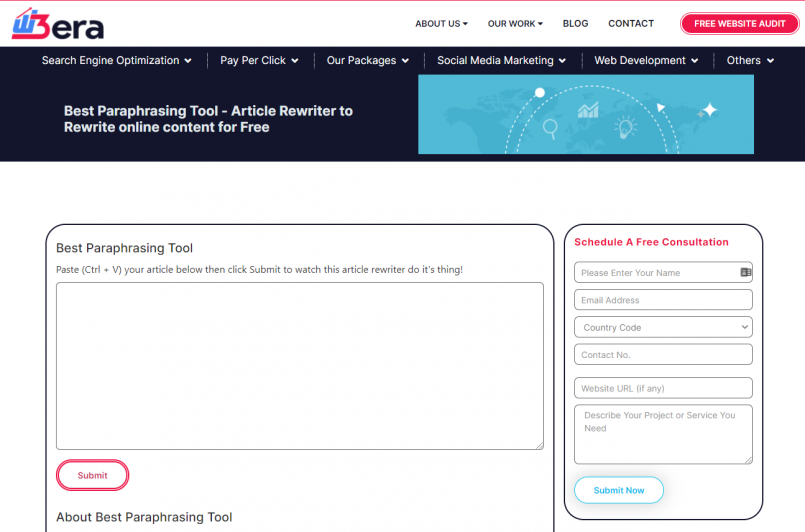Viewport: 805px width, 532px height.
Task: Expand the Our Packages menu
Action: pos(368,61)
